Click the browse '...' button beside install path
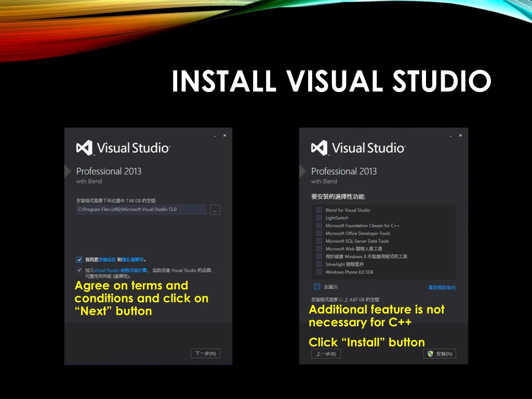This screenshot has height=399, width=532. coord(215,210)
